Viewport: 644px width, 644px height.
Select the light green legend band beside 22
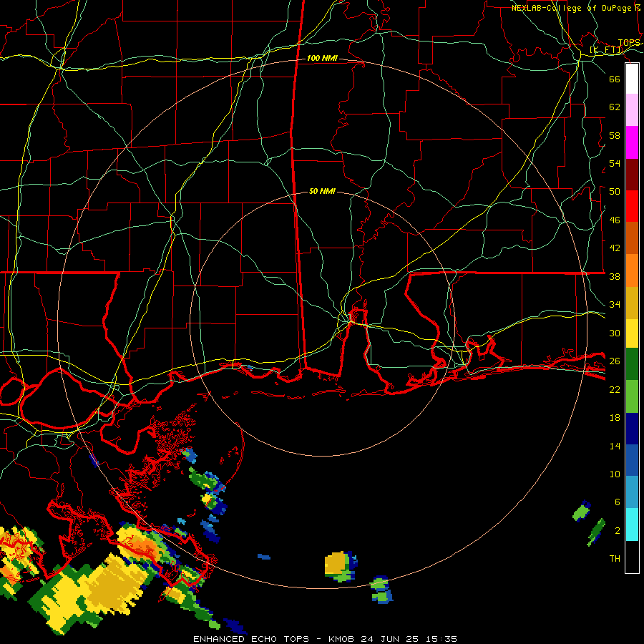click(632, 396)
